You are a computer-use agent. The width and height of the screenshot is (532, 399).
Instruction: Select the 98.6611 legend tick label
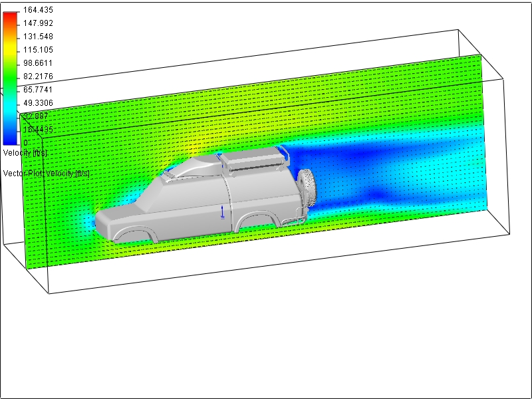click(x=39, y=63)
